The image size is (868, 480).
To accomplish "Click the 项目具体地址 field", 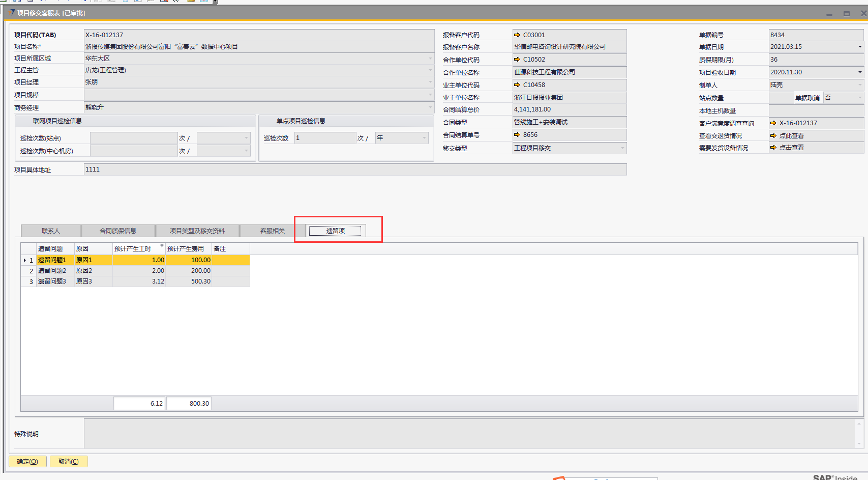I will pos(354,170).
